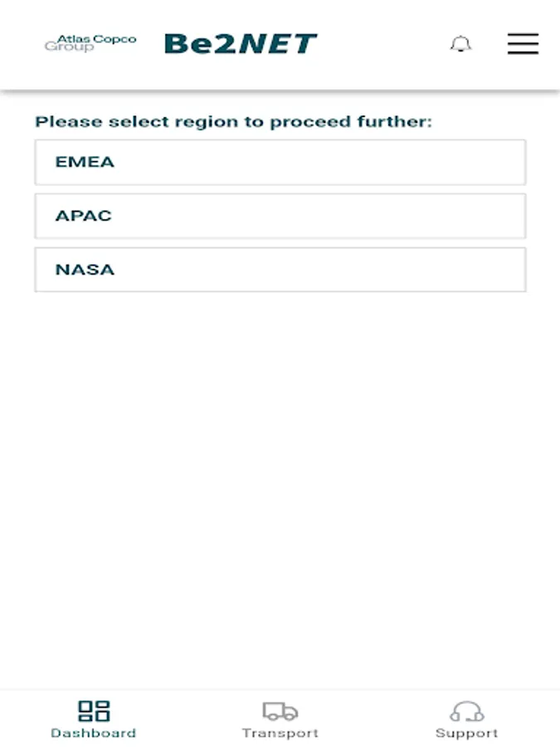Select the Dashboard grid icon
Viewport: 560px width, 747px height.
pyautogui.click(x=94, y=710)
